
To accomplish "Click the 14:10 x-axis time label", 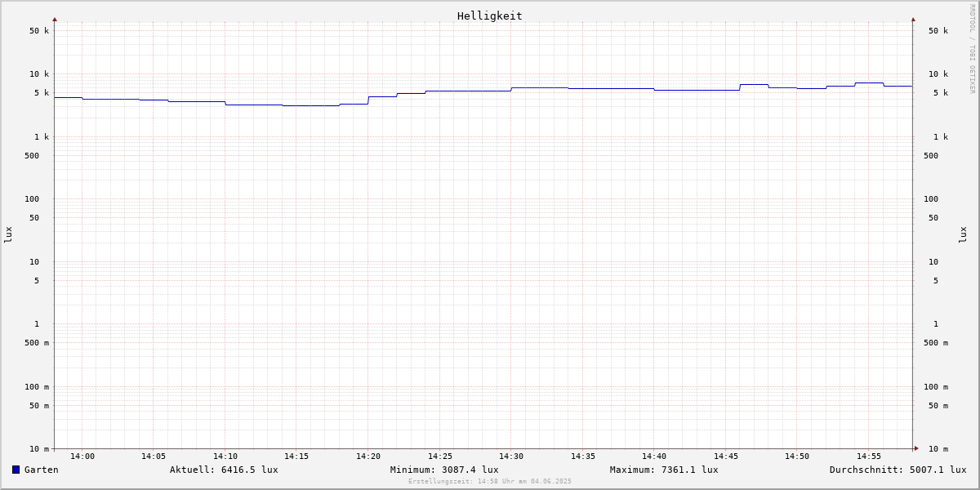I will point(225,457).
